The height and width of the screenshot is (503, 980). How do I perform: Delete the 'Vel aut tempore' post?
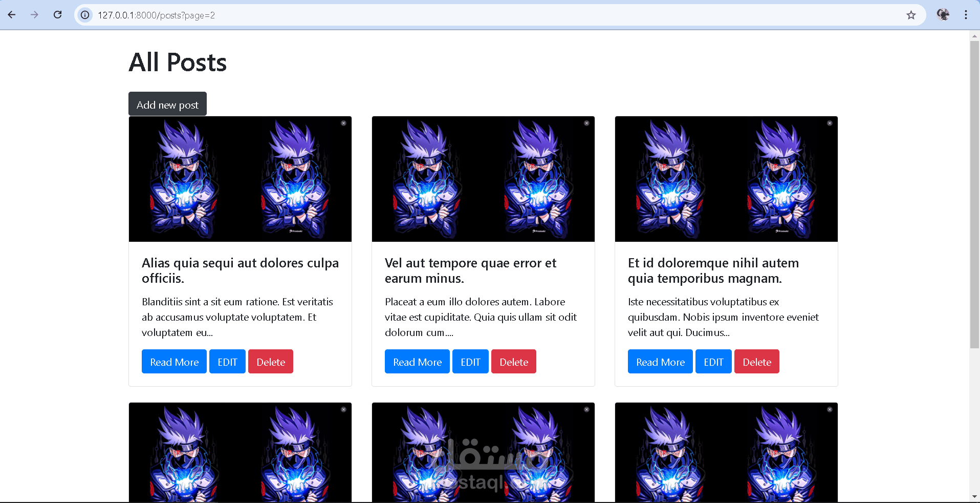click(x=514, y=362)
